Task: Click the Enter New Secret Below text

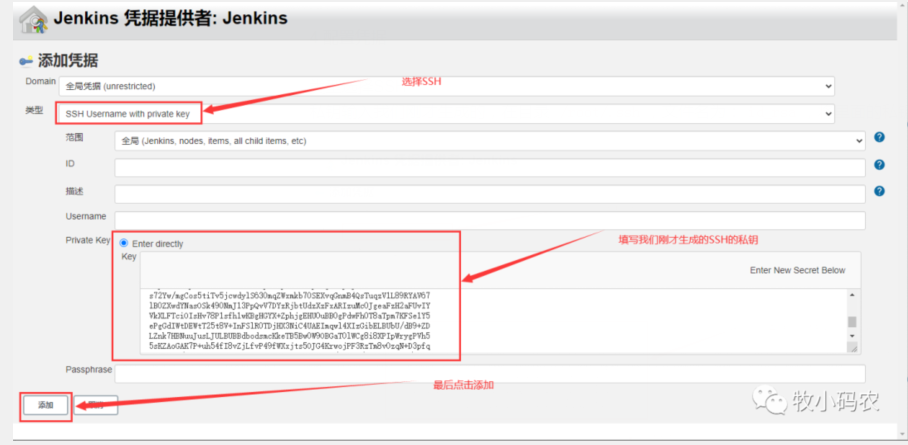Action: click(797, 271)
